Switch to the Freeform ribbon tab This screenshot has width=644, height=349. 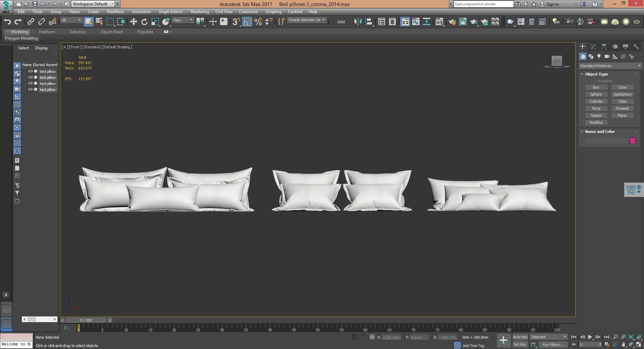[x=47, y=32]
